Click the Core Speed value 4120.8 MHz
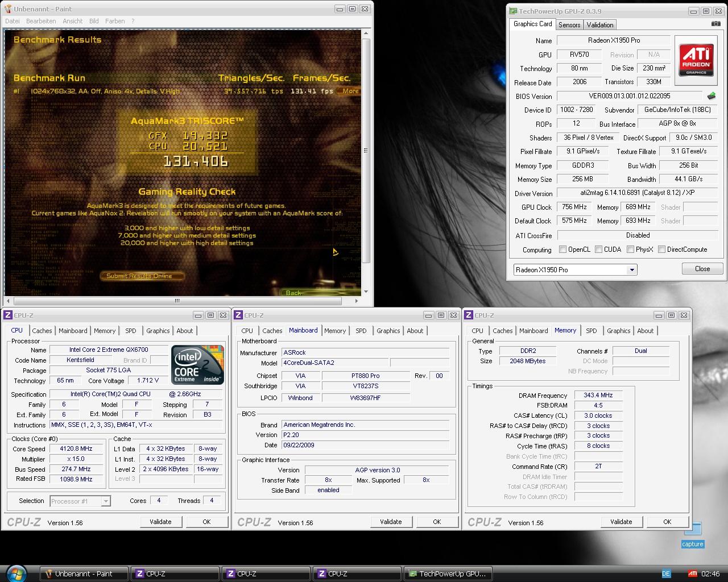The height and width of the screenshot is (582, 728). (x=77, y=449)
